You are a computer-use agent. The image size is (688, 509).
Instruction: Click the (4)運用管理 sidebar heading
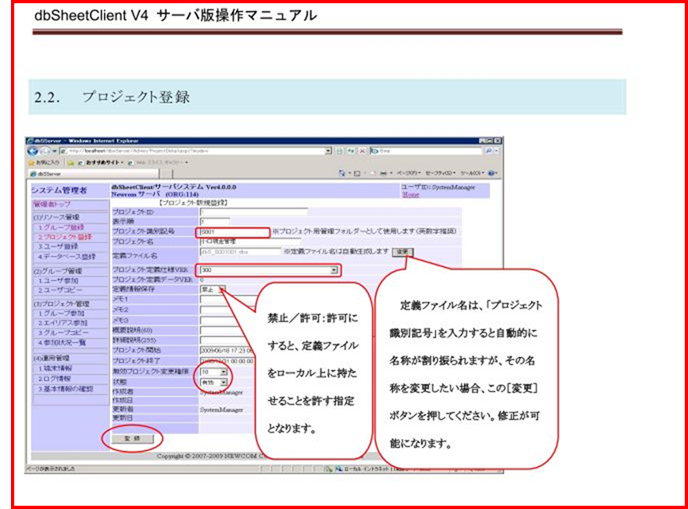[x=51, y=358]
